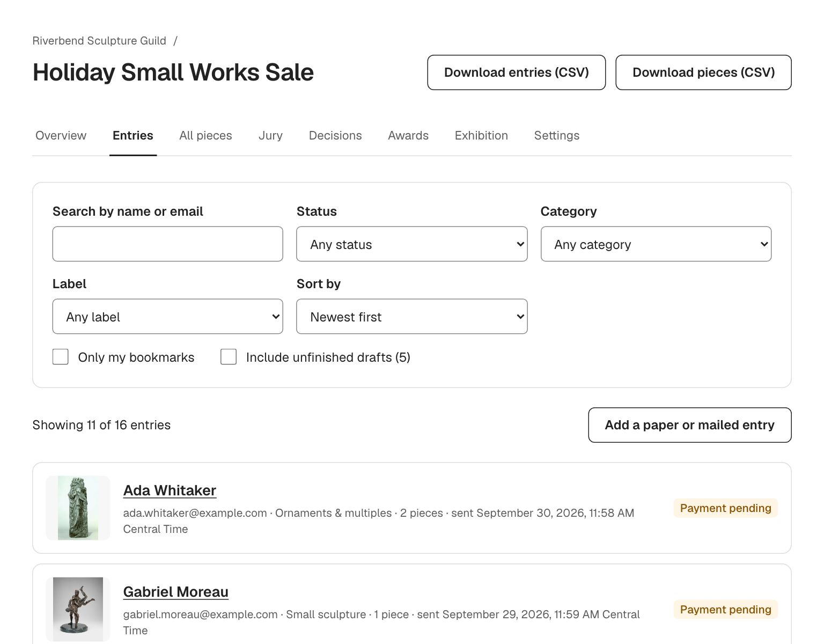Enable Only my bookmarks checkbox
This screenshot has height=644, width=824.
(x=61, y=357)
